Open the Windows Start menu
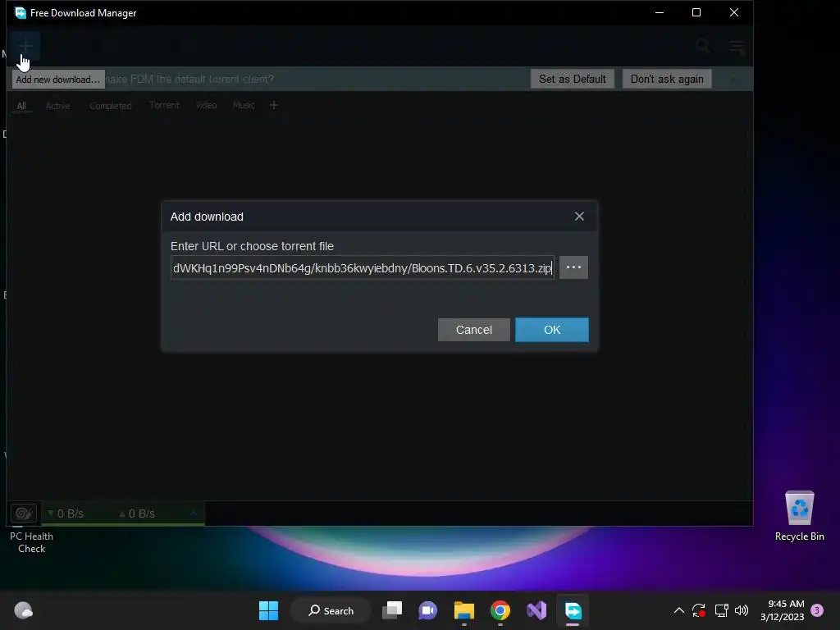840x630 pixels. 268,610
